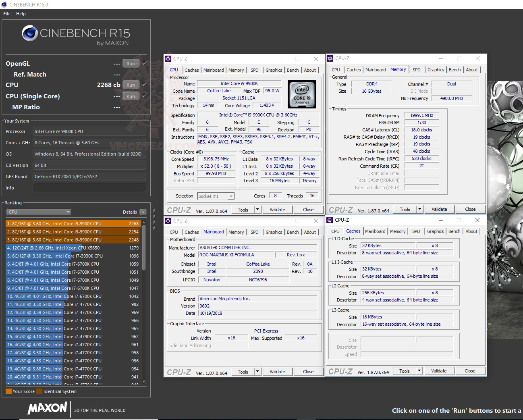Click the CPU-Z icon on the Mainboard window
This screenshot has width=523, height=420.
click(x=168, y=221)
